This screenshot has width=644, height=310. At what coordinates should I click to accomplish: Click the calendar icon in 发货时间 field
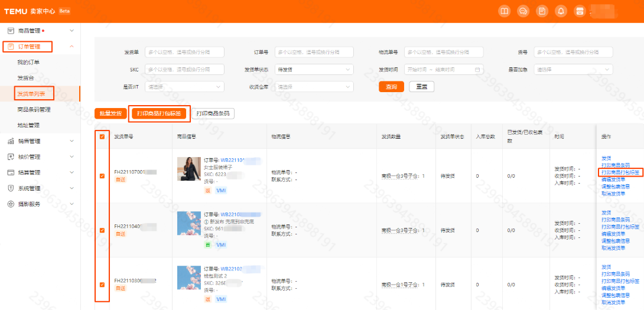477,70
